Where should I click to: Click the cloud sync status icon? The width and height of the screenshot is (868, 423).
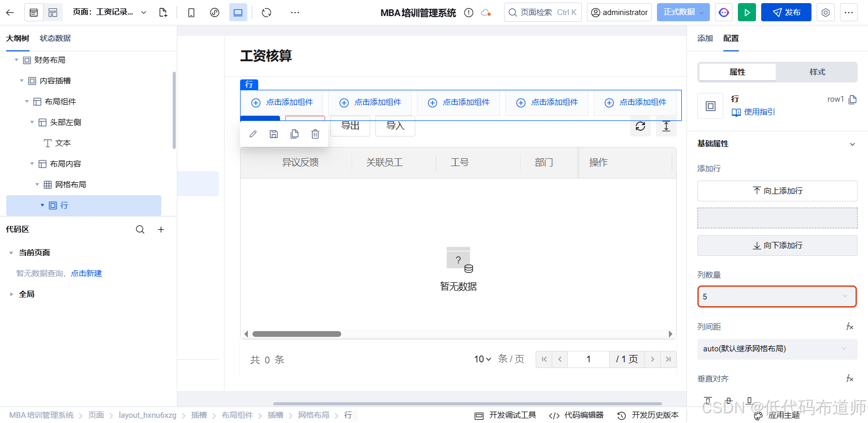(486, 12)
